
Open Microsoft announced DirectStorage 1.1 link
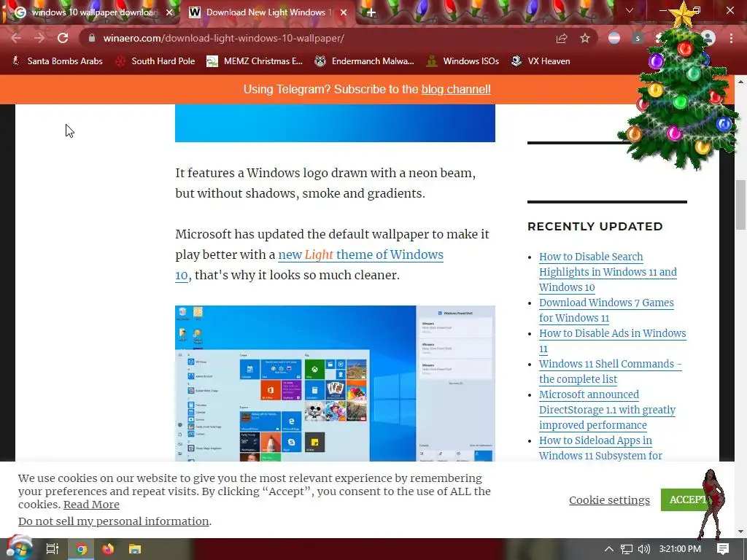[608, 410]
